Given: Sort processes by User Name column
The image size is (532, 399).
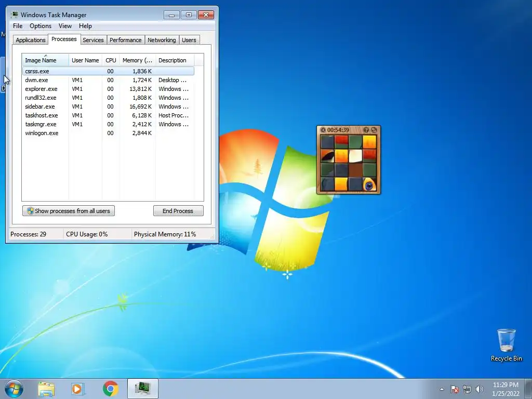Looking at the screenshot, I should 85,60.
